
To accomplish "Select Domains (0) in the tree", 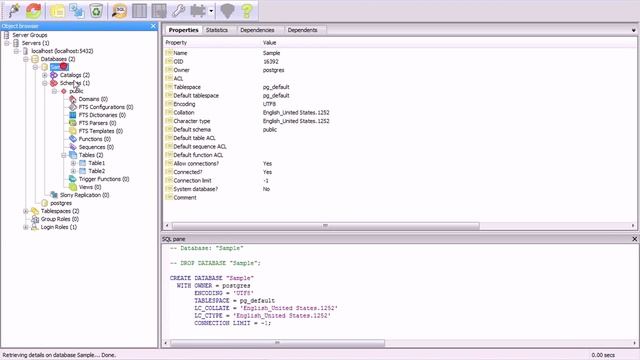I will click(93, 99).
